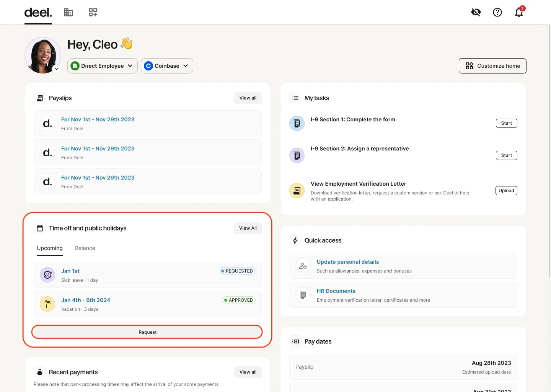The width and height of the screenshot is (551, 392).
Task: Click the Employment Verification Letter icon
Action: pos(297,191)
